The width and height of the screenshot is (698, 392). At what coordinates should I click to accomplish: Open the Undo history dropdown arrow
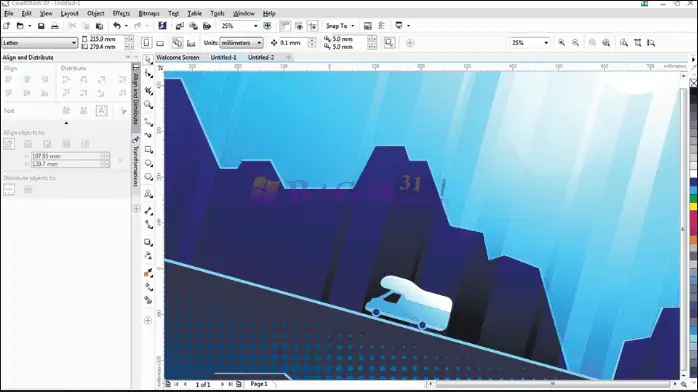(x=126, y=26)
